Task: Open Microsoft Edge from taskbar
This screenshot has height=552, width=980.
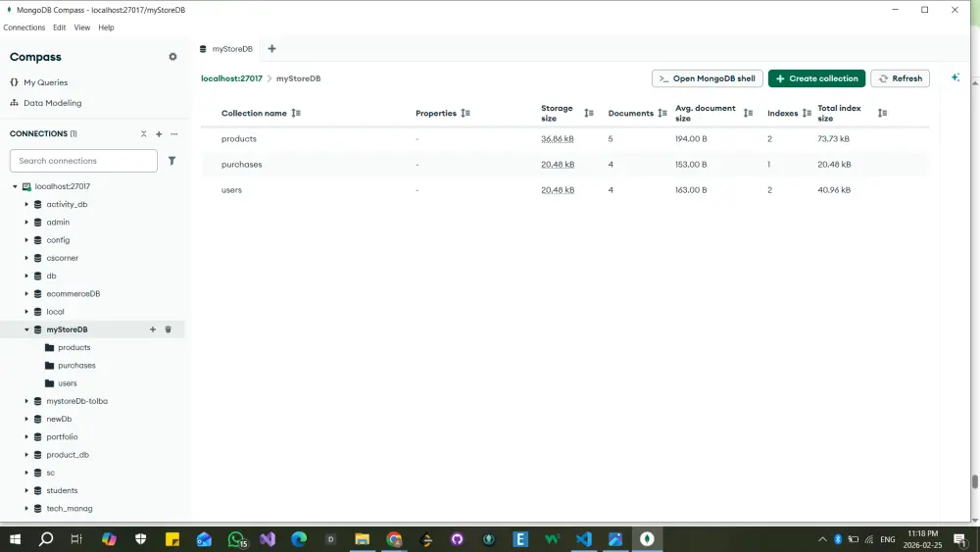Action: coord(299,539)
